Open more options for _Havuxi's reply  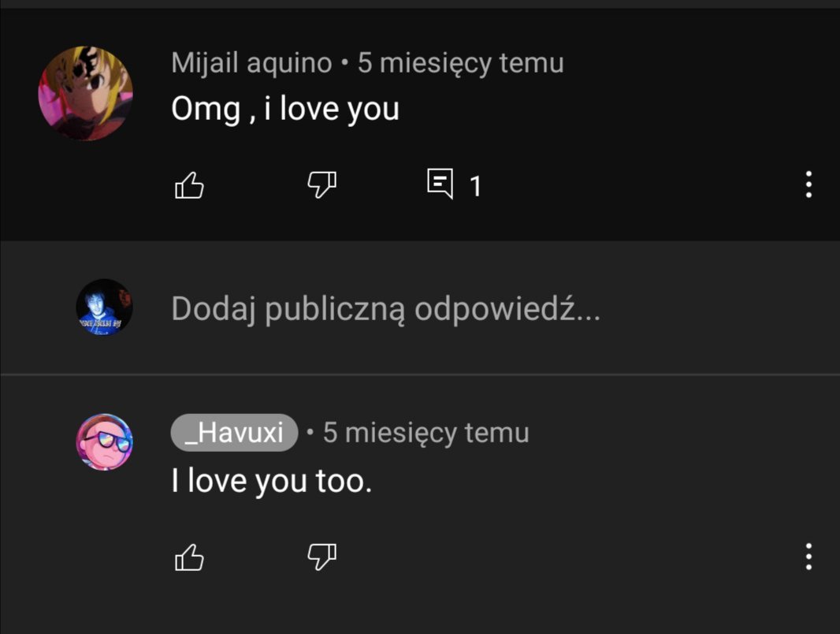(x=808, y=556)
